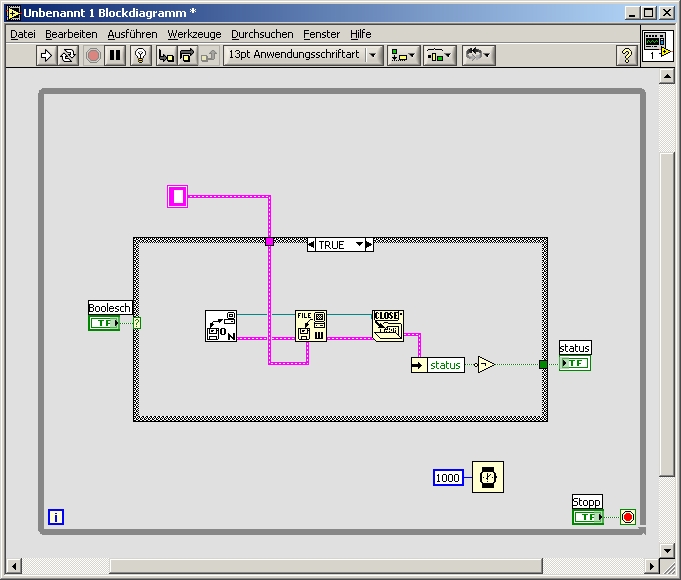Select the Not (invert) function
Screen dimensions: 681x580
click(x=485, y=365)
